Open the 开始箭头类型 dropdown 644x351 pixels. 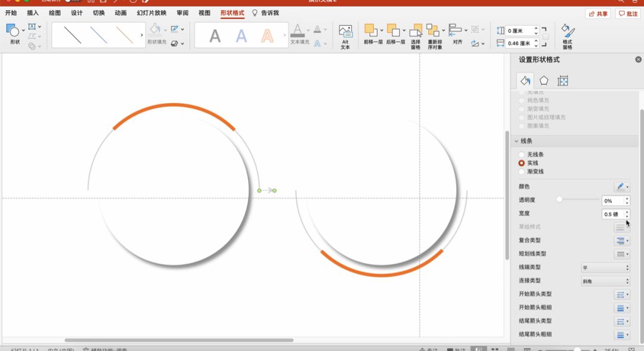[622, 294]
